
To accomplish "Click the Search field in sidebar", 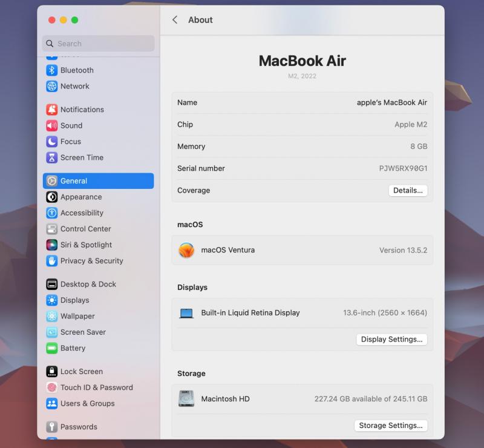I will pyautogui.click(x=99, y=44).
